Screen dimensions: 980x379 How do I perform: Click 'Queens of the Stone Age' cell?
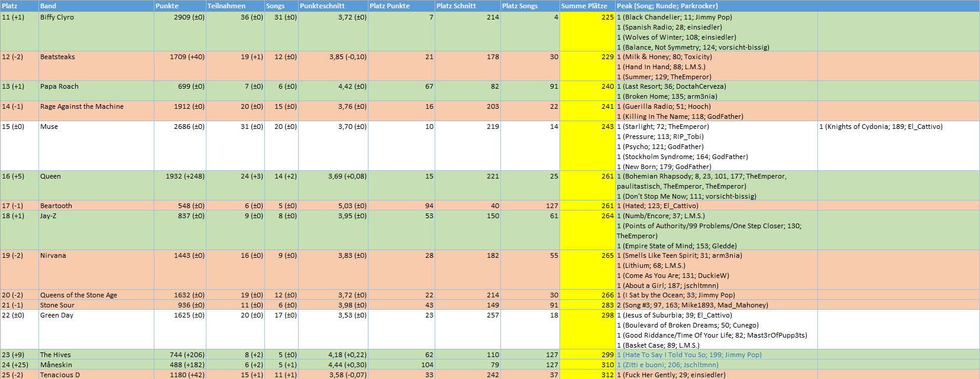tap(96, 295)
